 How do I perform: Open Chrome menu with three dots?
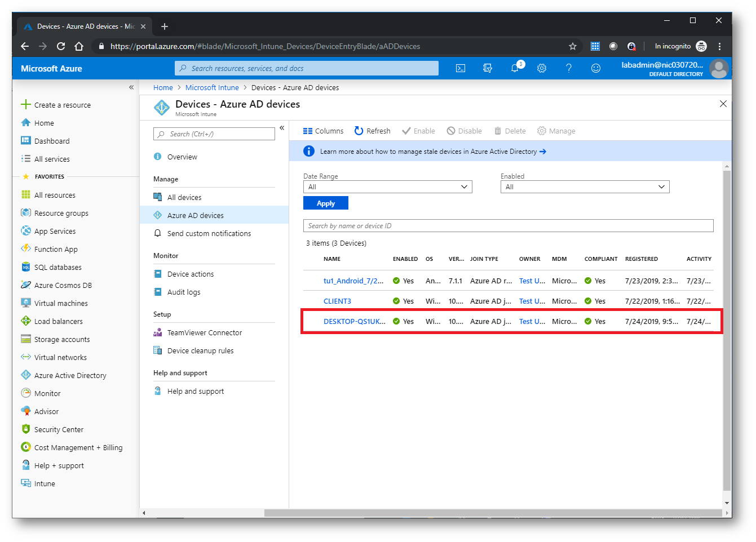click(x=719, y=46)
